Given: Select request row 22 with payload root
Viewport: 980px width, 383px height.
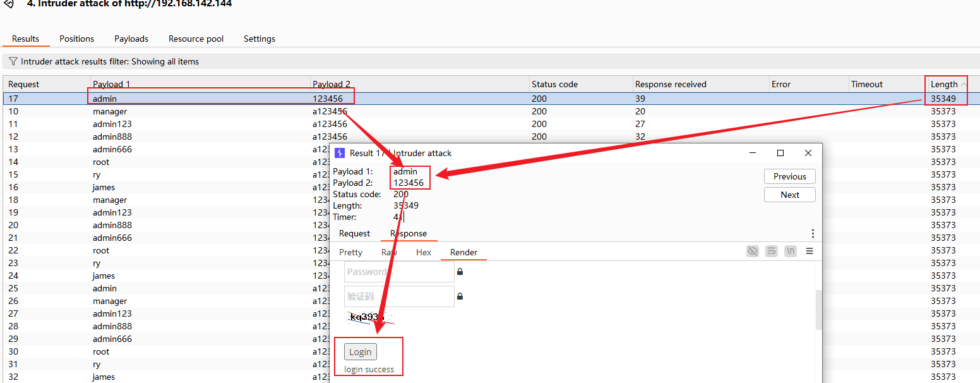Looking at the screenshot, I should (167, 250).
